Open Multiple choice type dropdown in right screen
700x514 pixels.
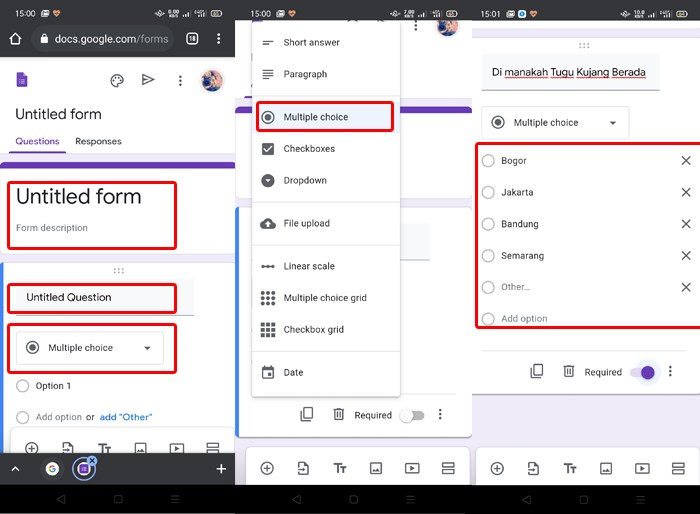tap(555, 122)
